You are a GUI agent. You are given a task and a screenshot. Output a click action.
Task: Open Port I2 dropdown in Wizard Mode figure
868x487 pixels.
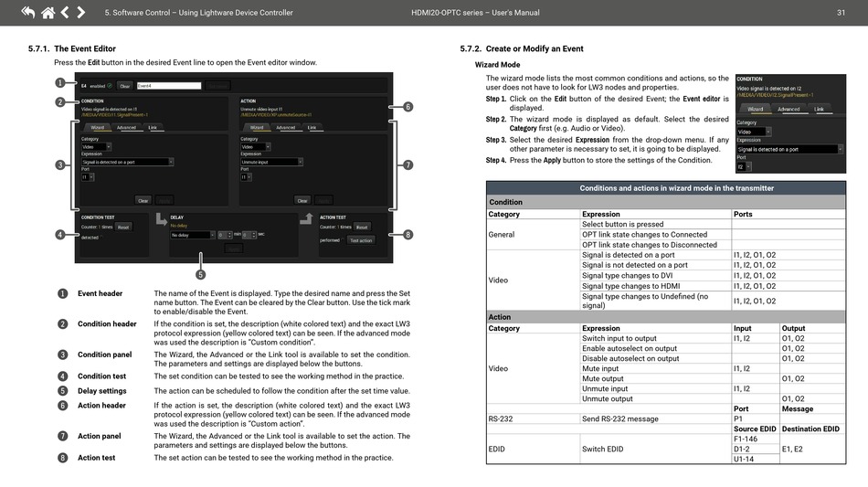pos(744,166)
